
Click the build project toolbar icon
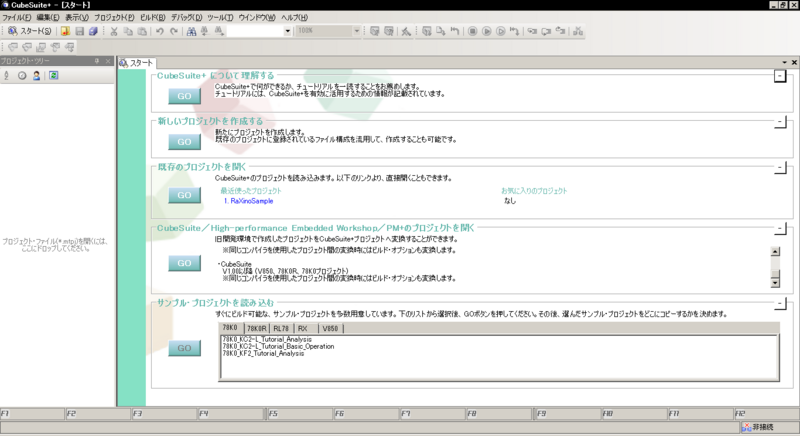[x=375, y=31]
